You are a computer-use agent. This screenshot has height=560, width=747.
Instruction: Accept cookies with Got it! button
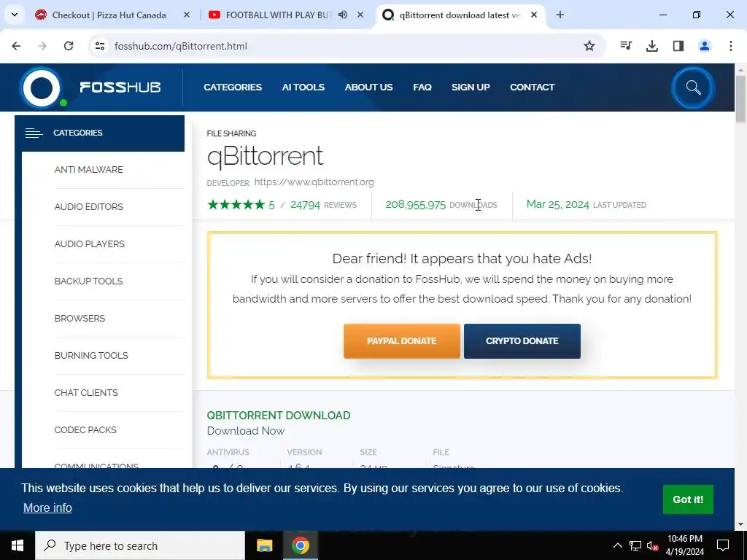[x=688, y=499]
